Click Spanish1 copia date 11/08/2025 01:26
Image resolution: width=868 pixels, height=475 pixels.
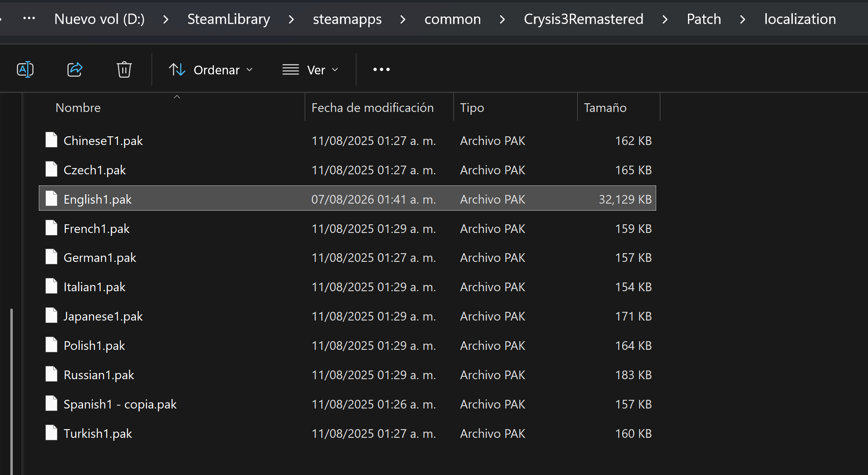pos(374,404)
